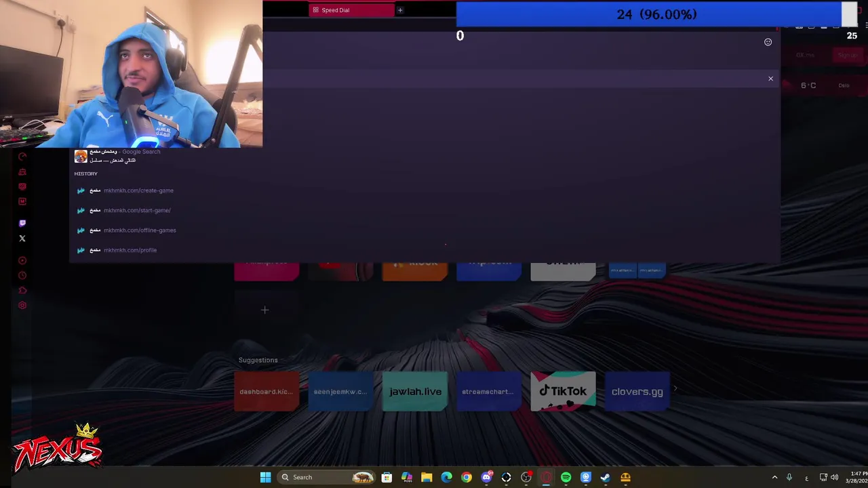Launch Microsoft Edge from taskbar
The width and height of the screenshot is (868, 488).
446,477
